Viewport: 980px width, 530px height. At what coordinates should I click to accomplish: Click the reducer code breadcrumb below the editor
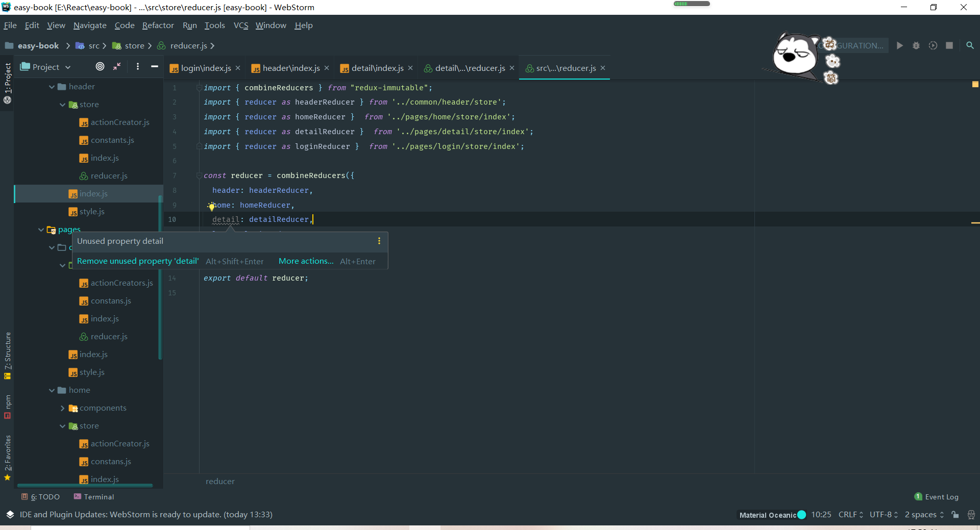click(220, 481)
